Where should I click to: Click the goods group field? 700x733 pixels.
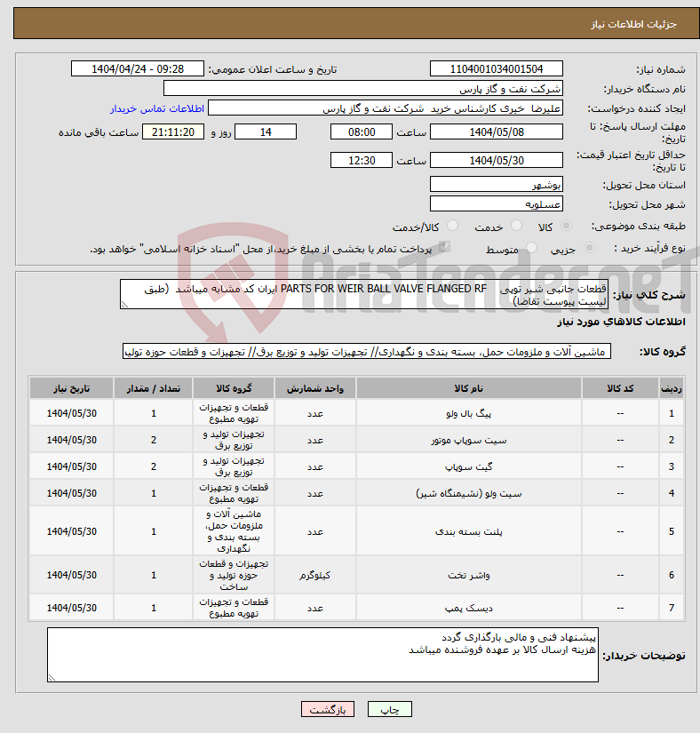[367, 352]
